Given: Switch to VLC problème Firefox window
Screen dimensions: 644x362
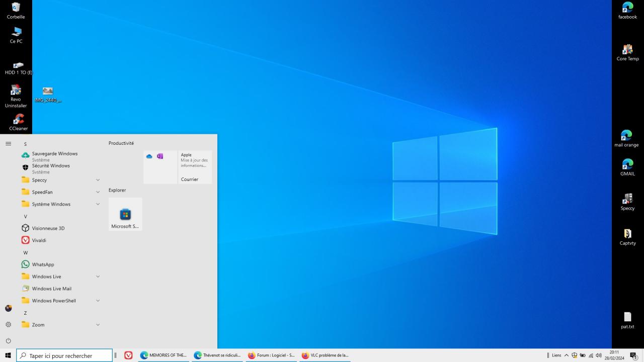Looking at the screenshot, I should point(325,355).
